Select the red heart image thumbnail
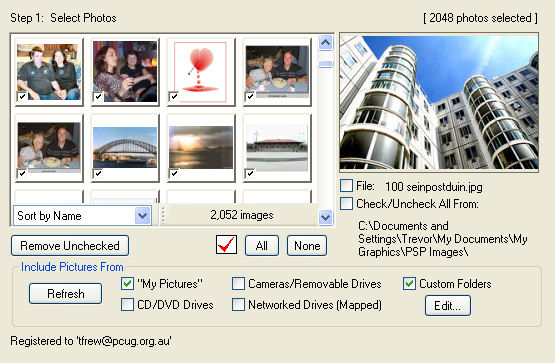555x363 pixels. (x=201, y=72)
